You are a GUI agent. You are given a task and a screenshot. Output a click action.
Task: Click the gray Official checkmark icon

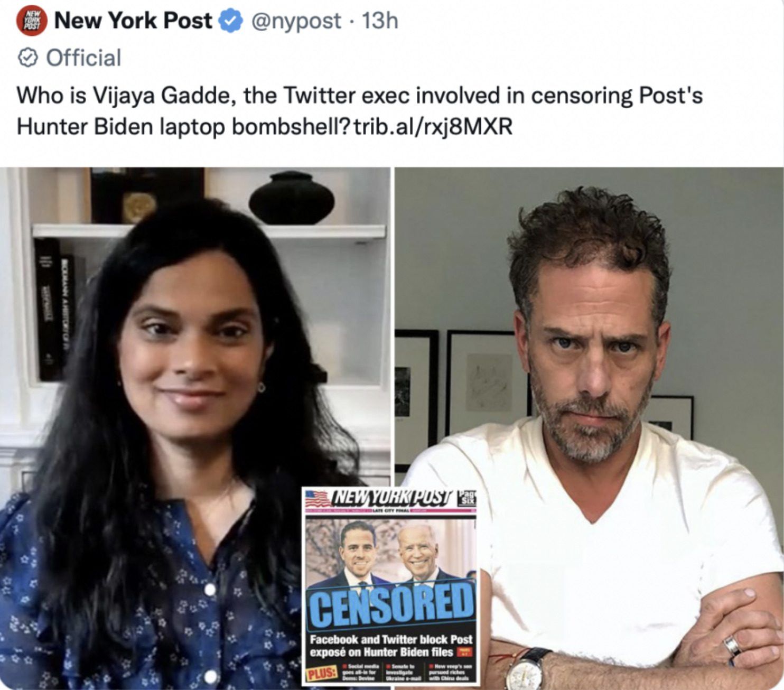[x=27, y=58]
